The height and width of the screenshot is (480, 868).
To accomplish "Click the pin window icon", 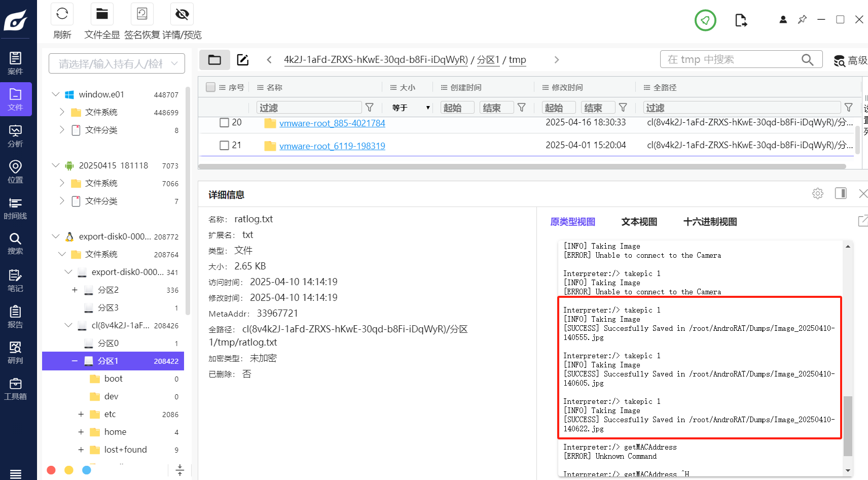I will [802, 19].
